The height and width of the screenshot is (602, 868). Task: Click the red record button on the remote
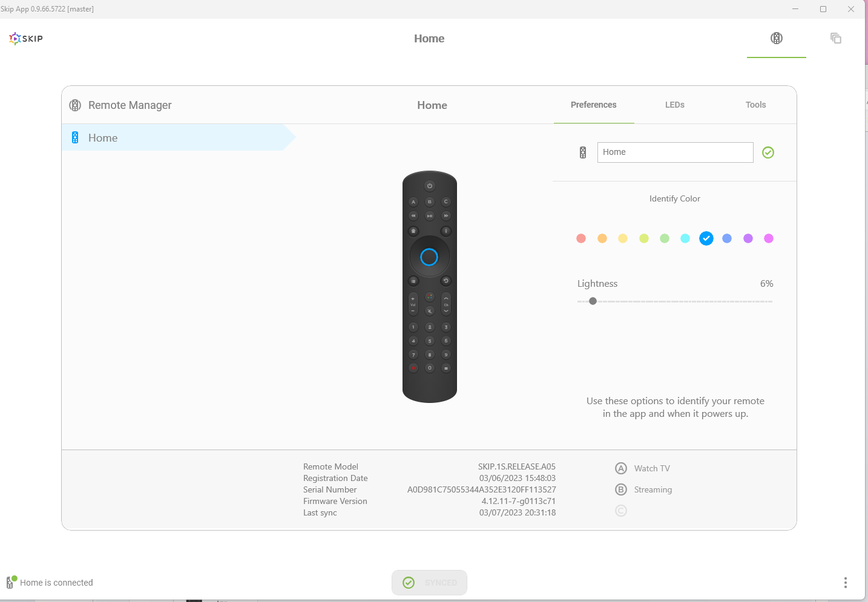[413, 368]
